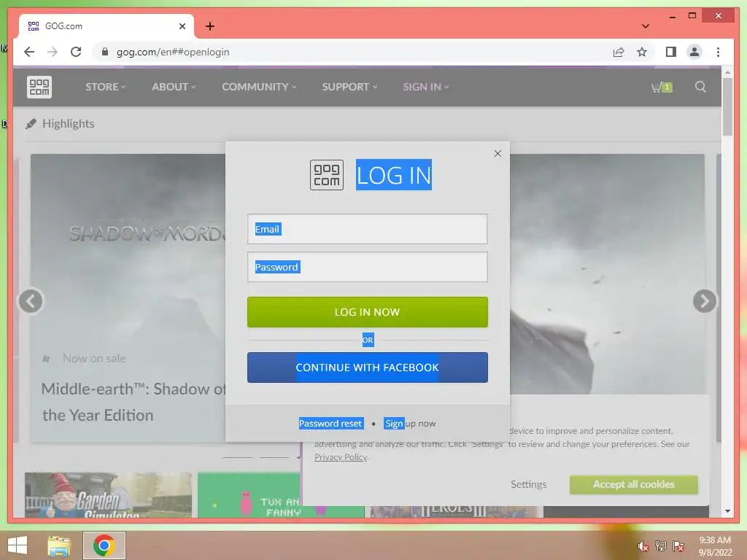The height and width of the screenshot is (560, 747).
Task: Open the tab search dropdown arrow
Action: coord(646,26)
